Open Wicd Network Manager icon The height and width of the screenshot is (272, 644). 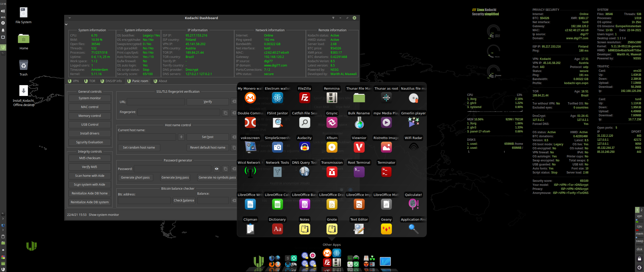click(x=250, y=172)
